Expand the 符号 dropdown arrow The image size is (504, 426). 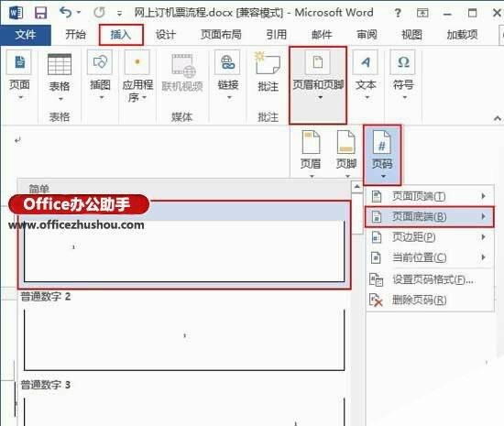click(x=405, y=97)
